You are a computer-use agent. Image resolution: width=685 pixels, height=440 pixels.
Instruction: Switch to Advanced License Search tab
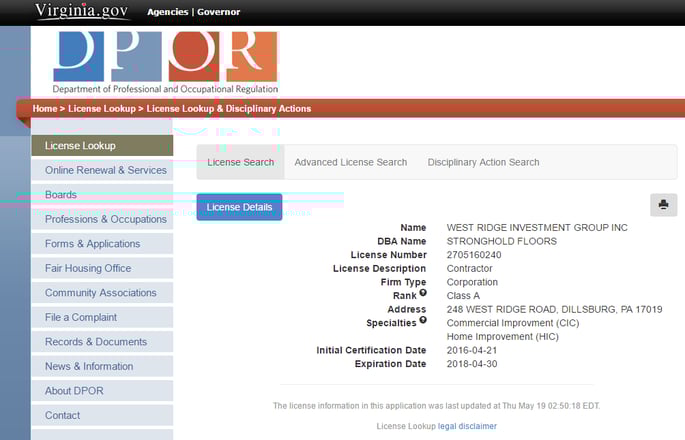coord(351,162)
